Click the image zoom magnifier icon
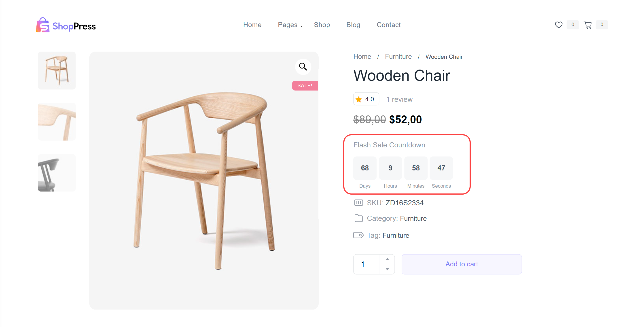Screen dimensions: 644x327 coord(303,67)
